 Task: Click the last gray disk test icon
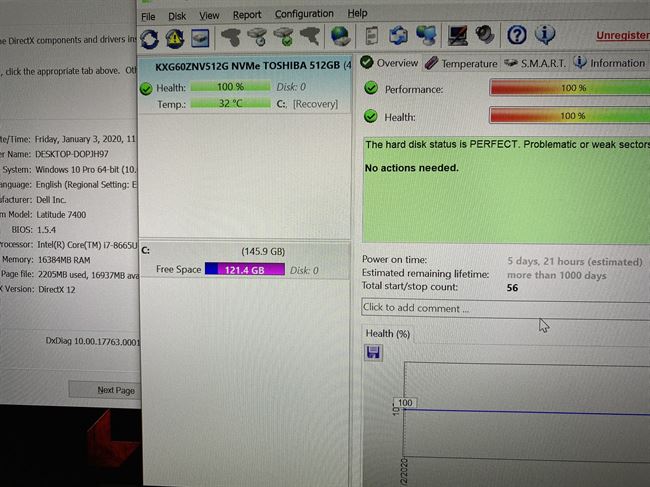(x=310, y=36)
